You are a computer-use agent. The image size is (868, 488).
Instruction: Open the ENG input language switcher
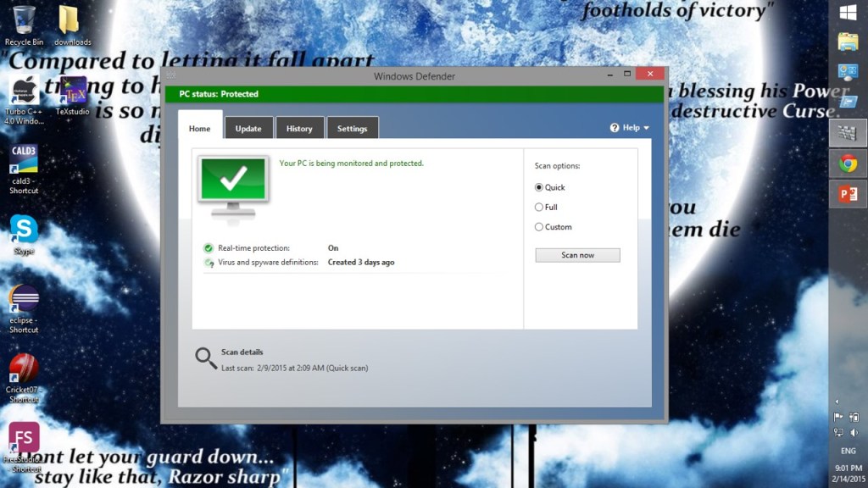848,451
